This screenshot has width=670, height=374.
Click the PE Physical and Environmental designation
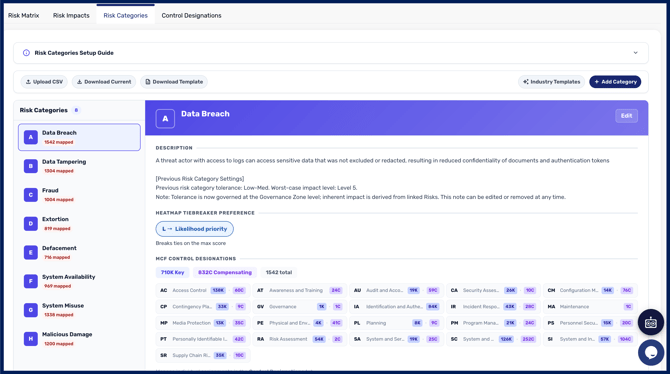pyautogui.click(x=300, y=323)
